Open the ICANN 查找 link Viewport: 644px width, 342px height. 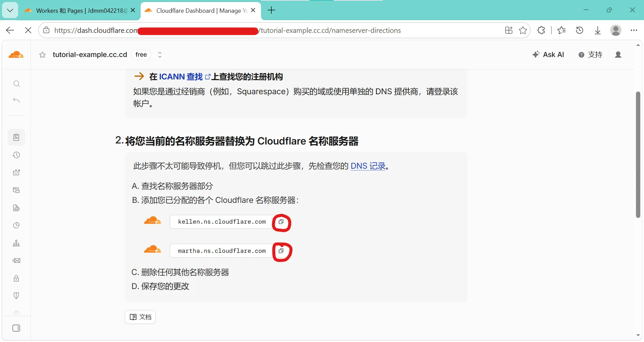pos(185,77)
